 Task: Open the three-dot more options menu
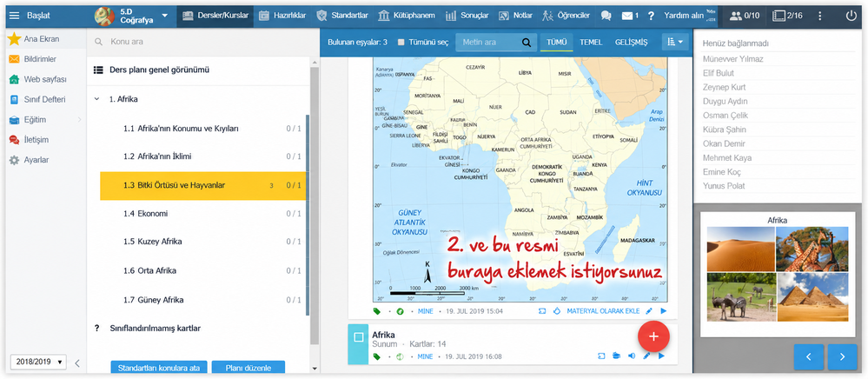tap(820, 16)
